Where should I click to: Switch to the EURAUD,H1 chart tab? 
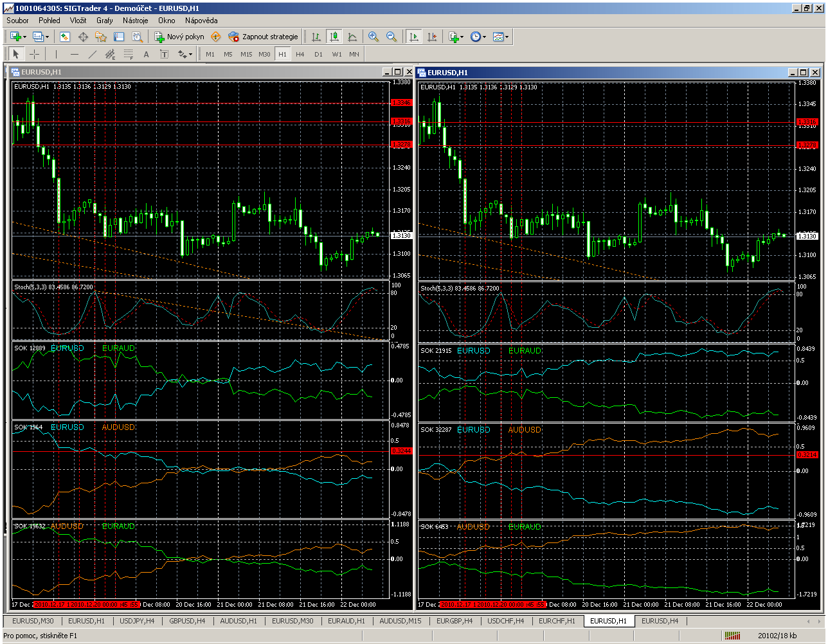click(x=346, y=621)
